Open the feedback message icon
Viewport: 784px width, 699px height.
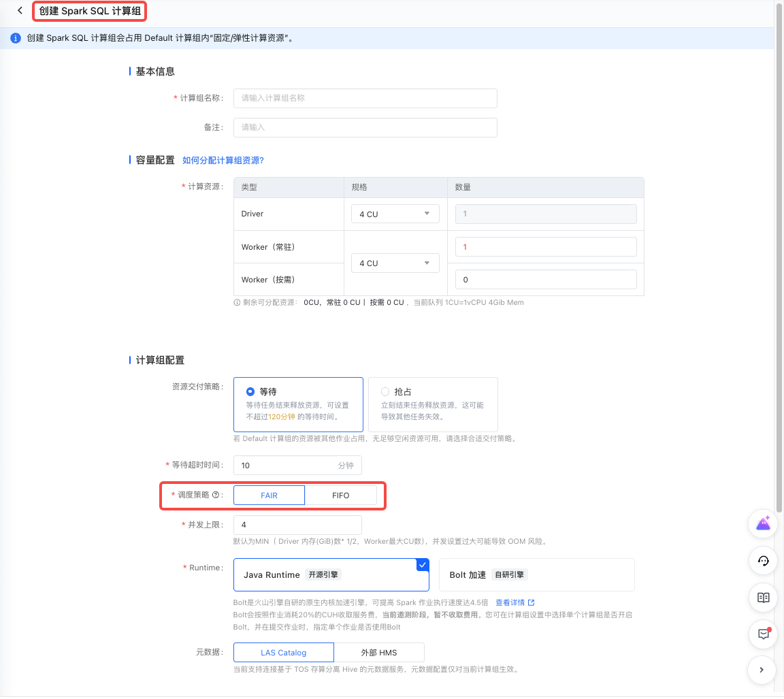763,634
